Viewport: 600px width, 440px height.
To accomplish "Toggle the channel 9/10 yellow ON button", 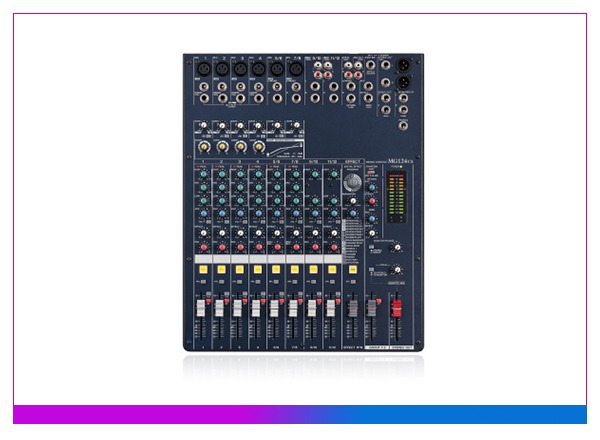I will click(x=312, y=269).
